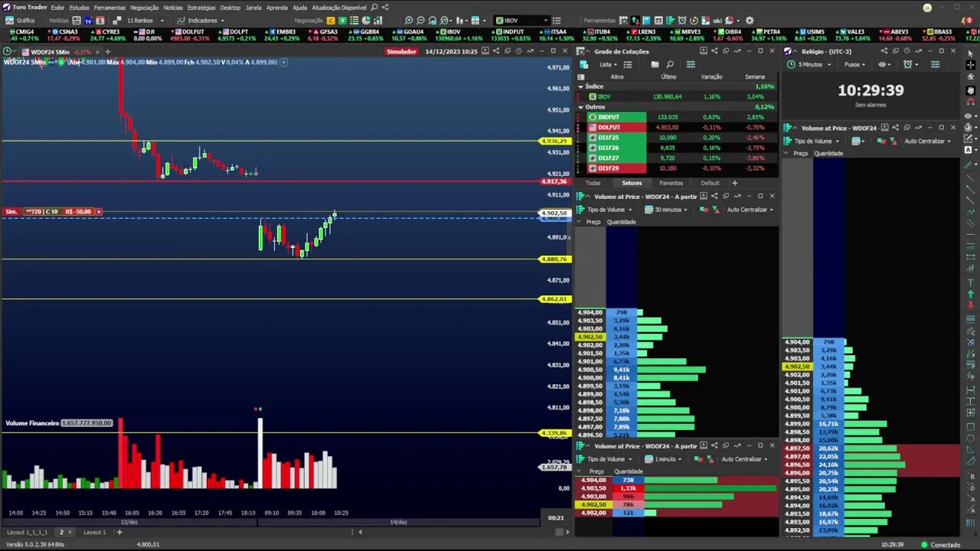Open the Estratégias menu
980x551 pixels.
201,8
